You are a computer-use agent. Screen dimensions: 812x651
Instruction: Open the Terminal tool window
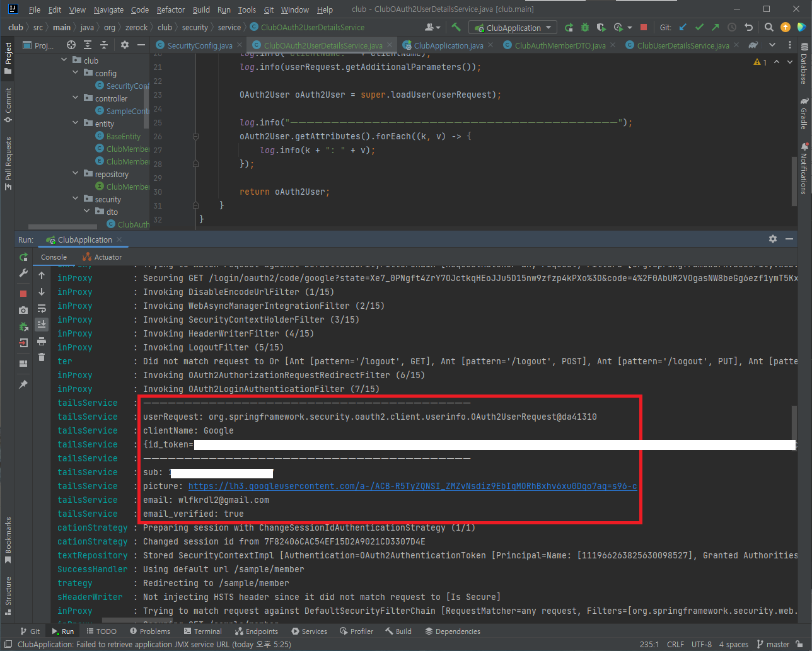(x=203, y=631)
